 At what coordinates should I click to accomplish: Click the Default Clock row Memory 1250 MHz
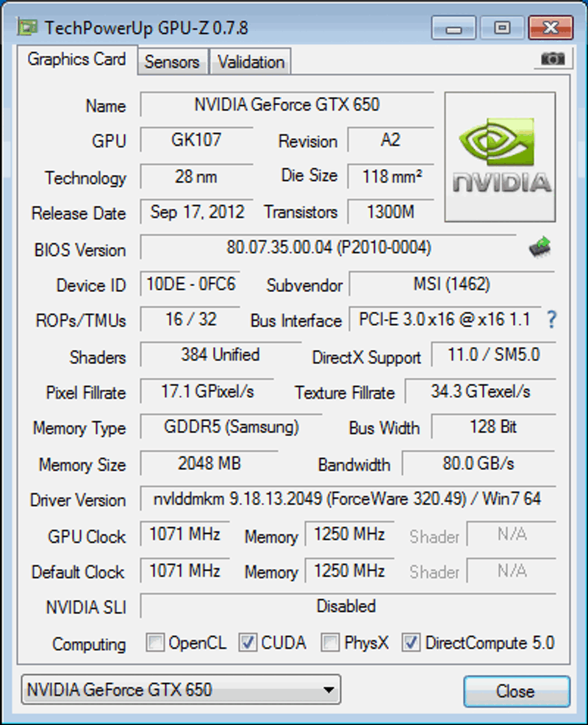[x=349, y=571]
